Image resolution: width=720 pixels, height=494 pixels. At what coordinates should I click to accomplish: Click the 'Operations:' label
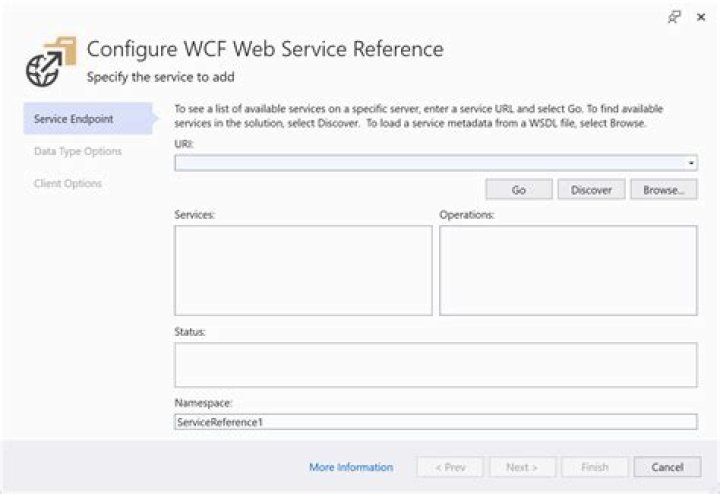pyautogui.click(x=467, y=214)
